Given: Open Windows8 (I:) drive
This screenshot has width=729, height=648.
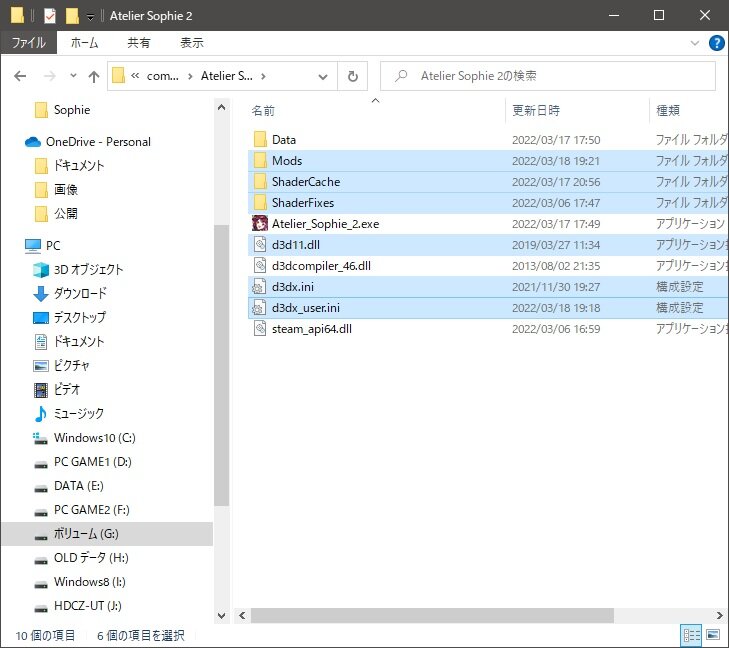Looking at the screenshot, I should coord(90,582).
